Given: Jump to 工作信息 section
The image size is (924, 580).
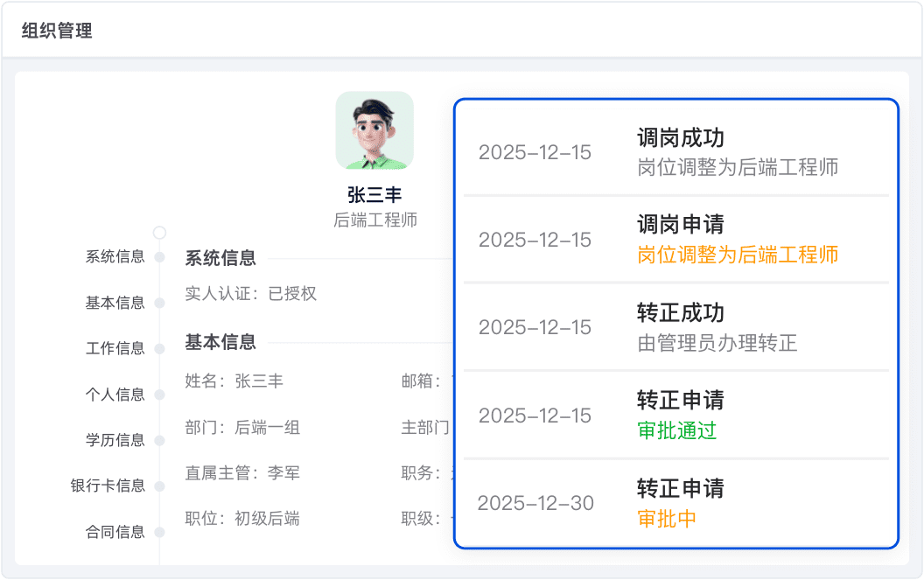Looking at the screenshot, I should click(115, 348).
